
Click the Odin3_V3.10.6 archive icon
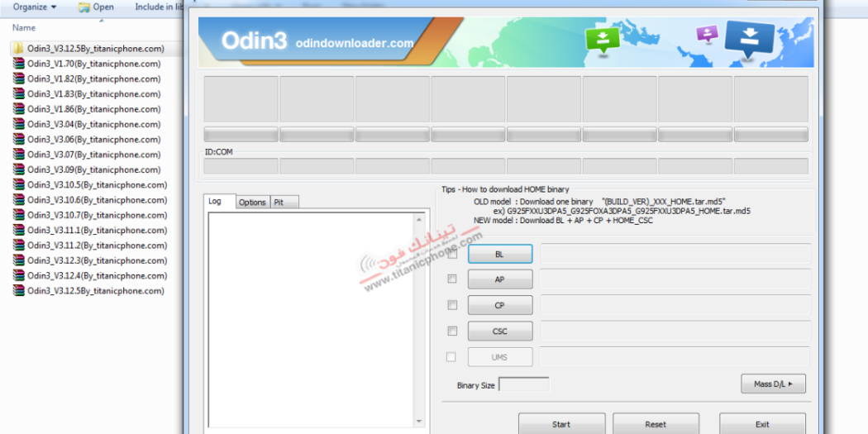pos(19,200)
